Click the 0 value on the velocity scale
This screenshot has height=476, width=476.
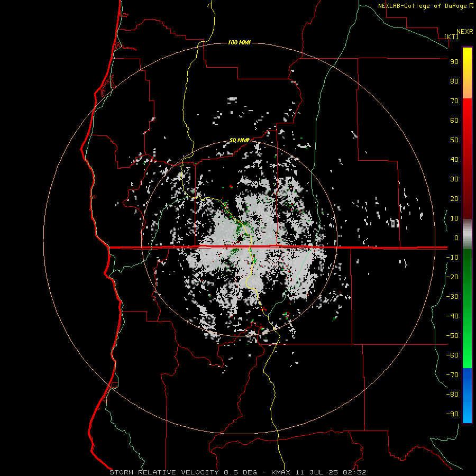456,237
